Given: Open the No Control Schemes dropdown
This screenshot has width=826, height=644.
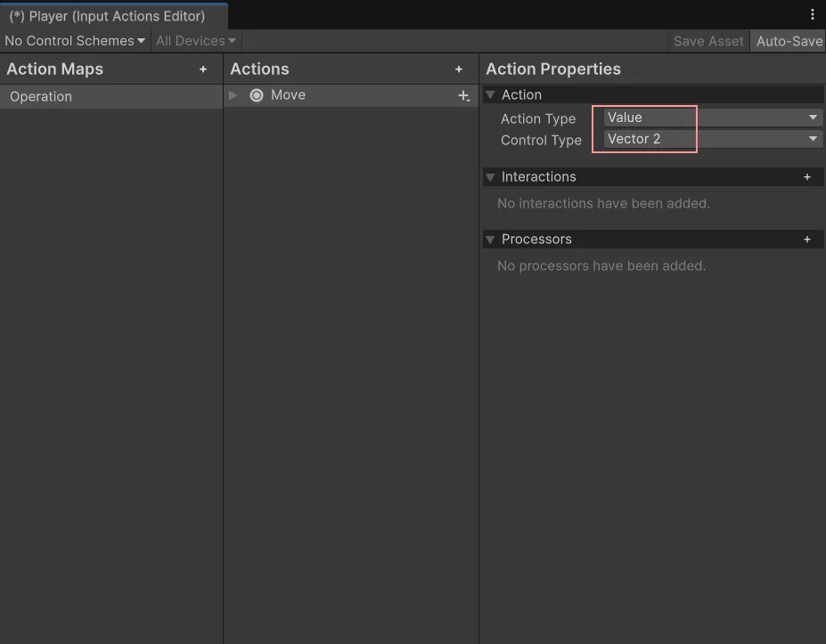Looking at the screenshot, I should 75,41.
